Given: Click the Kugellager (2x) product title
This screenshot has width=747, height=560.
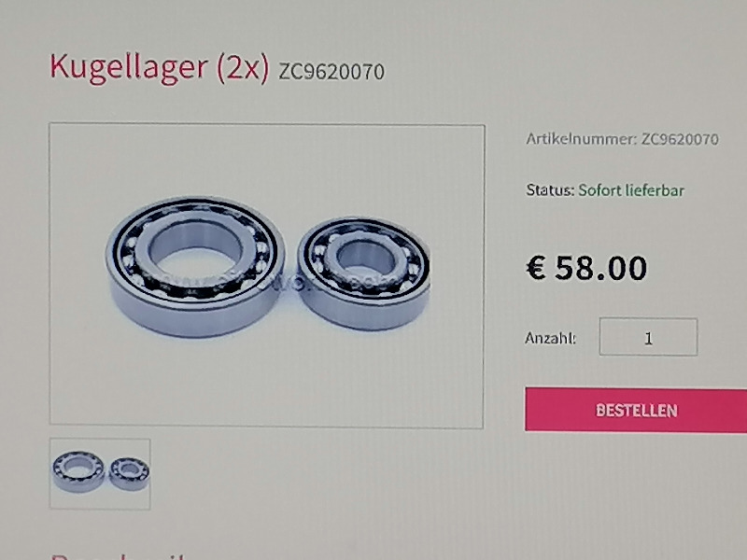Looking at the screenshot, I should pos(159,66).
